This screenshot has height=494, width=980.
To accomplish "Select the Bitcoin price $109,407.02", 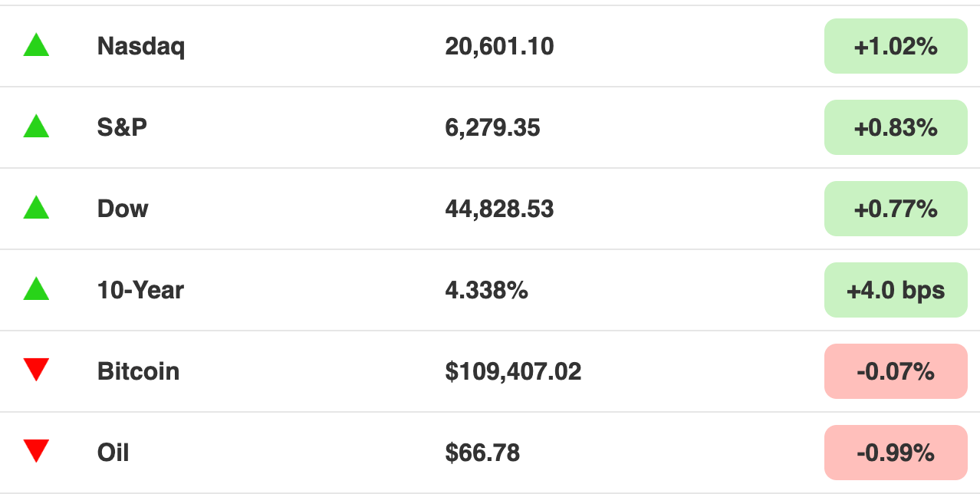I will coord(513,372).
